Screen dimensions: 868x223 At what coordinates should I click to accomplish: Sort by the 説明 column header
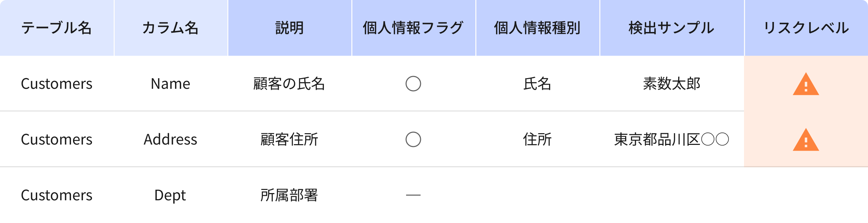[x=289, y=28]
